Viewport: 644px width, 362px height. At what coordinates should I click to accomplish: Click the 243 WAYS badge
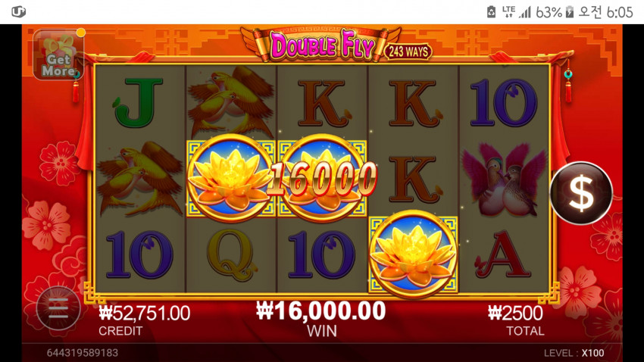408,51
